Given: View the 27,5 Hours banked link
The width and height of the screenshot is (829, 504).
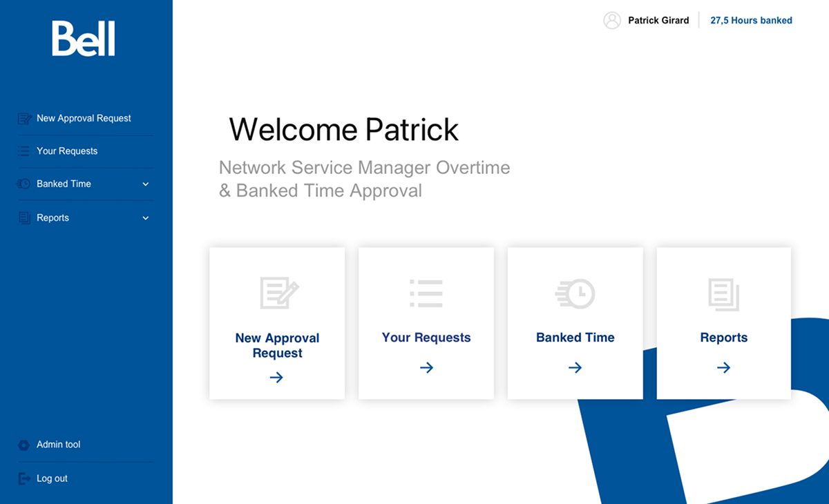Looking at the screenshot, I should (751, 21).
